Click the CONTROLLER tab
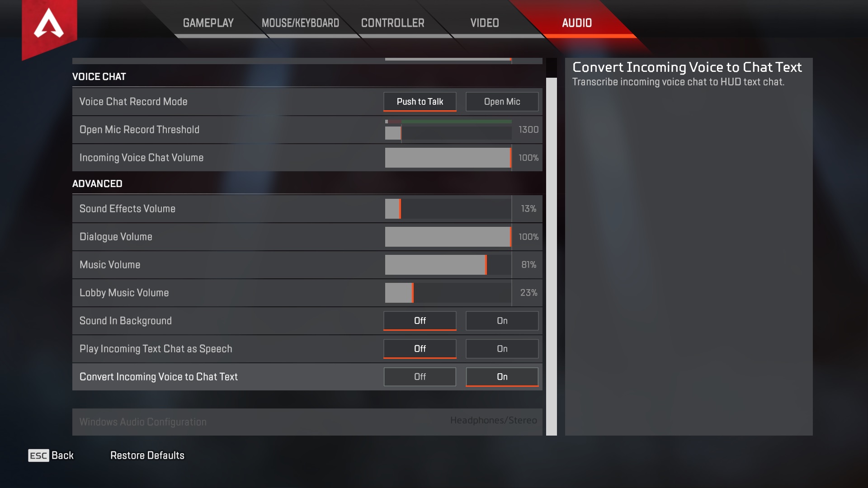 pyautogui.click(x=392, y=23)
